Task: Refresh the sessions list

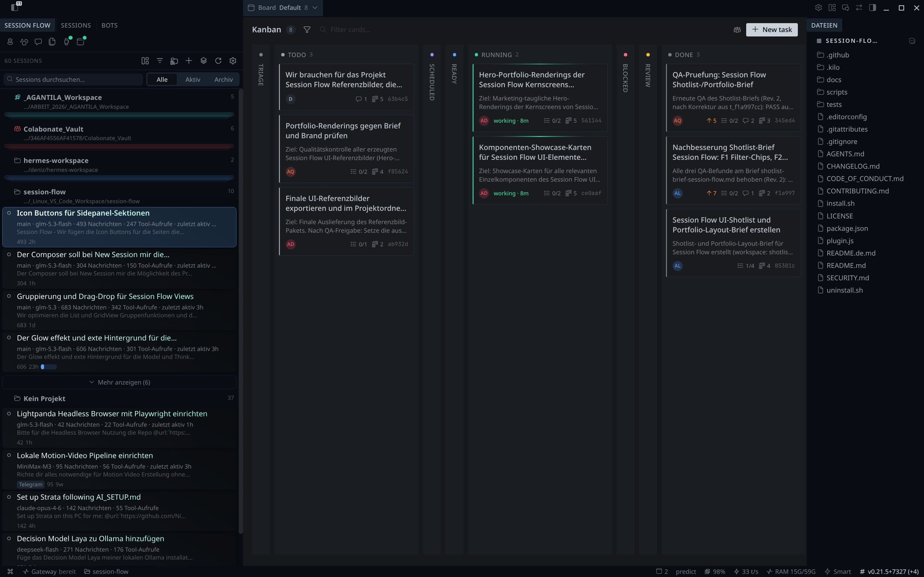Action: (x=218, y=61)
